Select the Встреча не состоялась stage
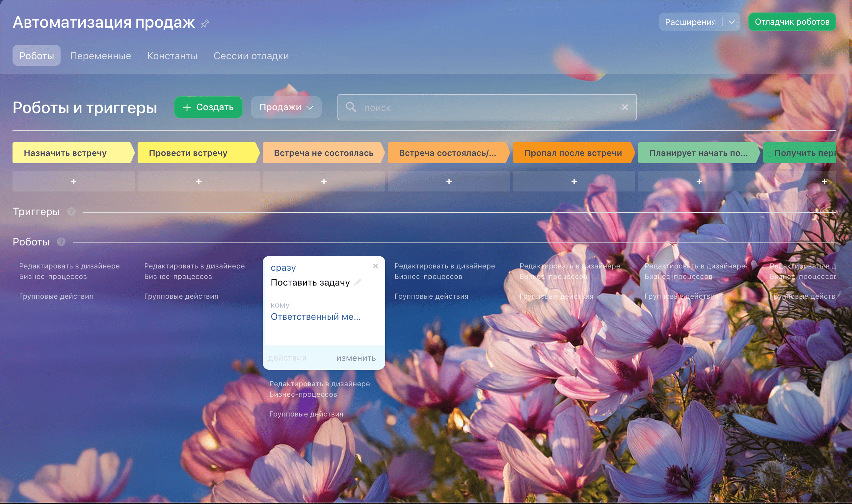 point(323,153)
